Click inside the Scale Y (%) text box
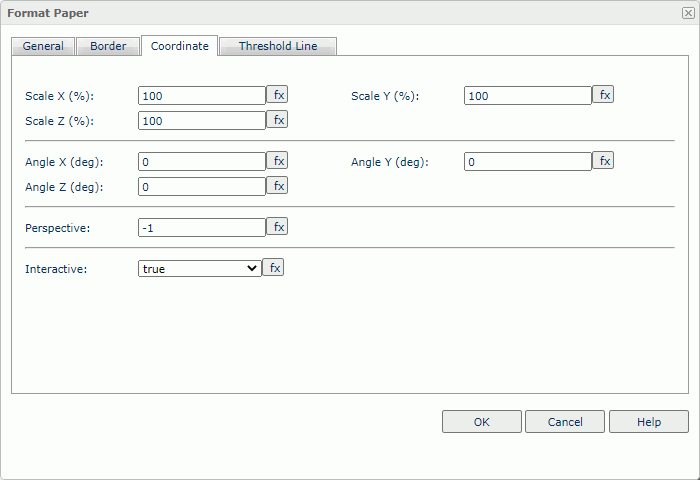 pos(527,96)
